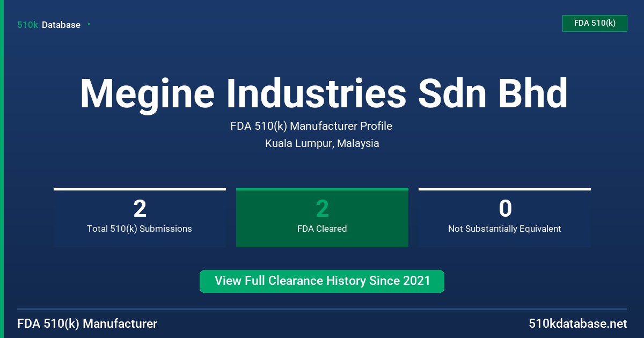644x338 pixels.
Task: Open the Not Substantially Equivalent card
Action: 504,217
